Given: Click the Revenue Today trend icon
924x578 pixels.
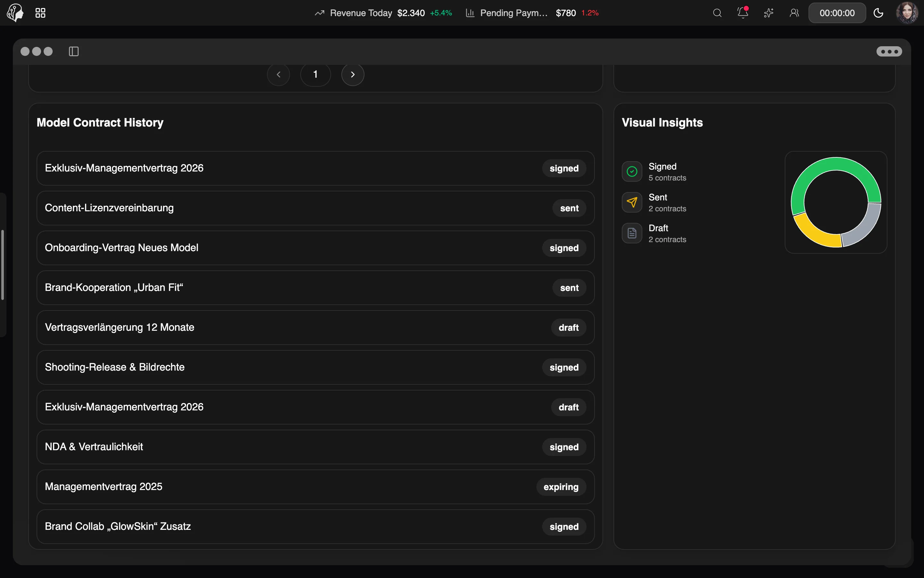Looking at the screenshot, I should pos(320,13).
